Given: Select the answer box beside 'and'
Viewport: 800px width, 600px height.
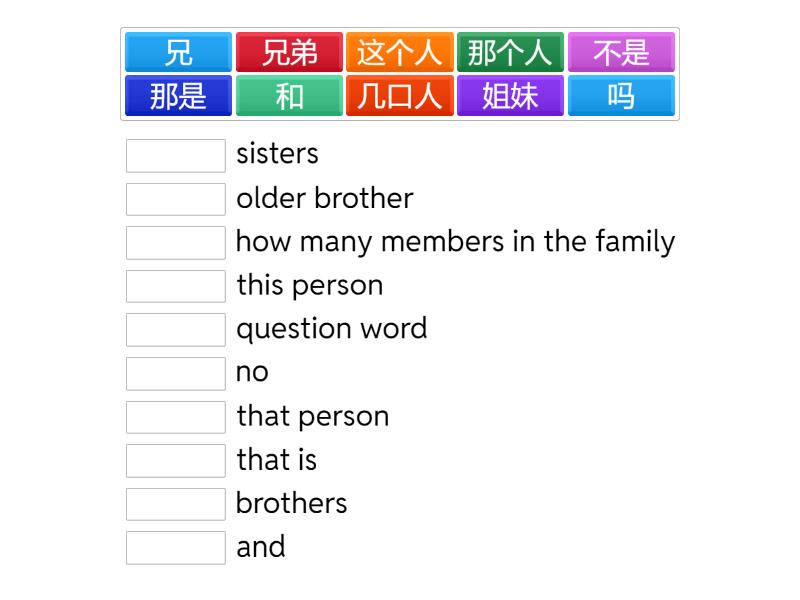Looking at the screenshot, I should (x=176, y=547).
